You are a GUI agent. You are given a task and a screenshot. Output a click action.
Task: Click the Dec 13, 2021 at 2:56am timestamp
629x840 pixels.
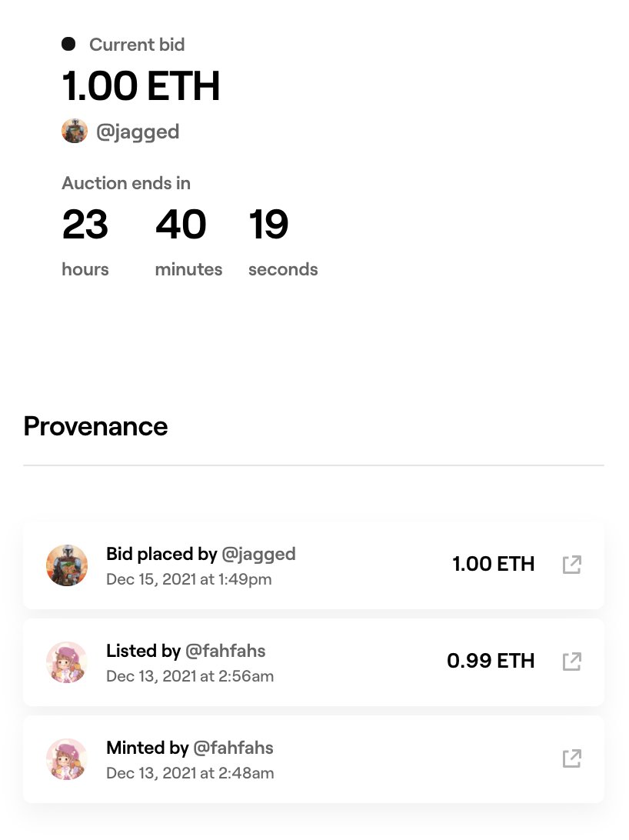[x=190, y=677]
